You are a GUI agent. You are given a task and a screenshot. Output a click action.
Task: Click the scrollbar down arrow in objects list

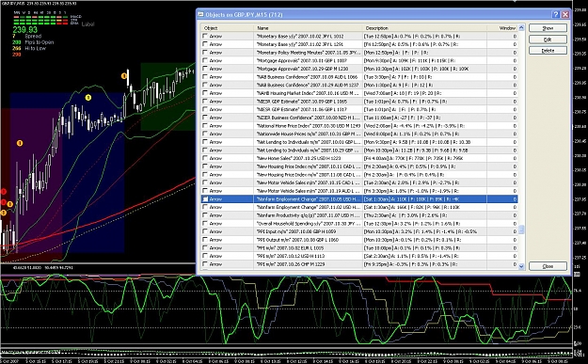[x=521, y=266]
